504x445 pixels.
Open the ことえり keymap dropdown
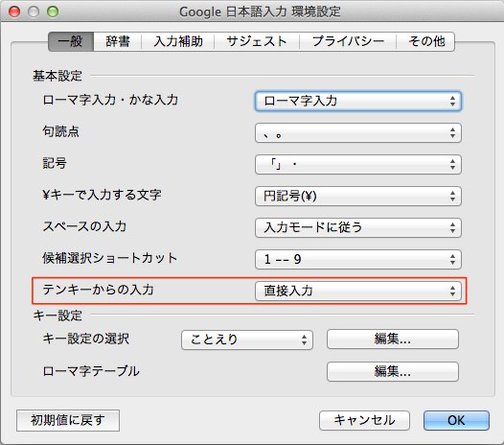tap(247, 340)
